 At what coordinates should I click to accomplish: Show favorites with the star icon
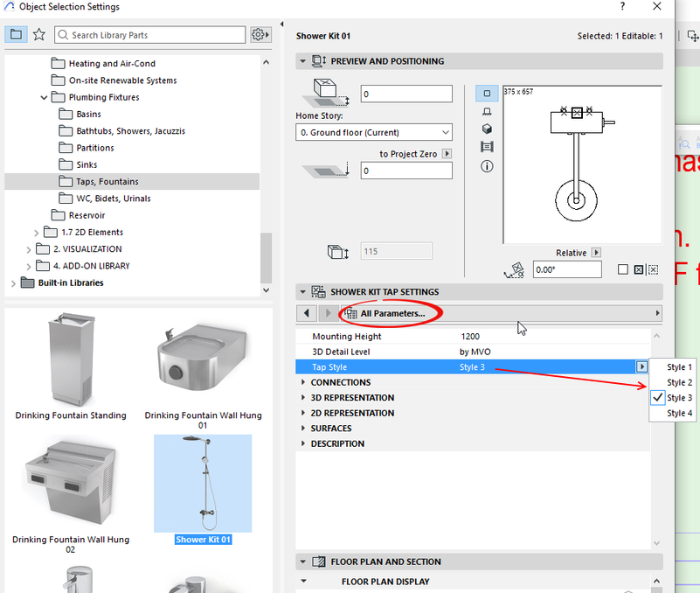39,34
